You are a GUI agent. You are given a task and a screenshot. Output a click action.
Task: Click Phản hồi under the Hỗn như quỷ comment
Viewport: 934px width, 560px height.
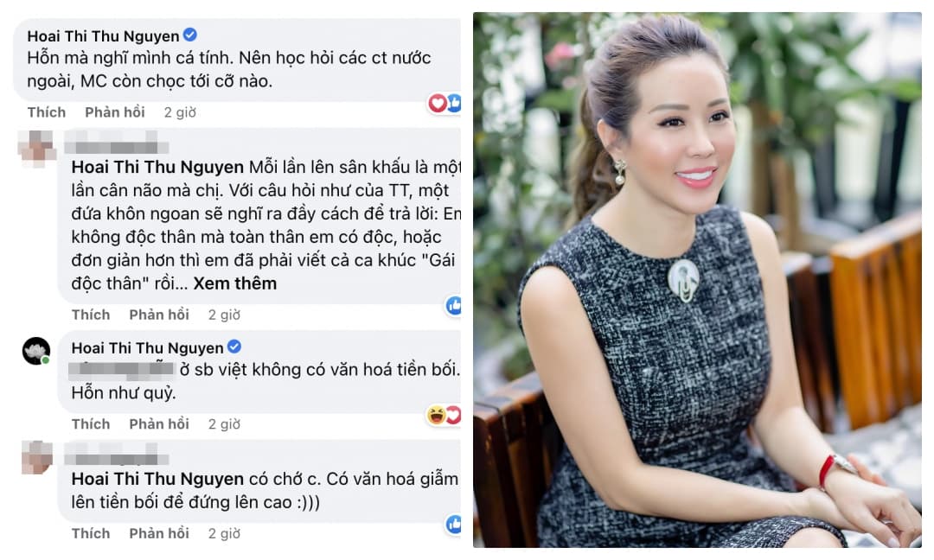tap(159, 423)
